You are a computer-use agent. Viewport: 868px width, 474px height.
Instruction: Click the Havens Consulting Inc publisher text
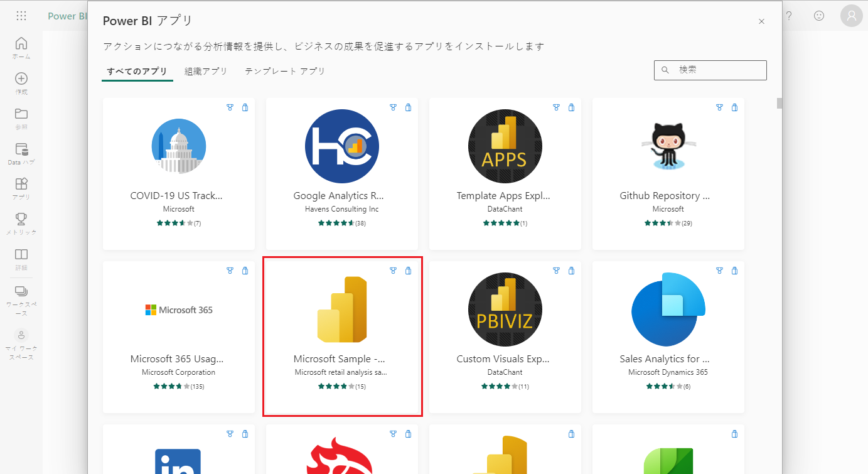click(342, 209)
